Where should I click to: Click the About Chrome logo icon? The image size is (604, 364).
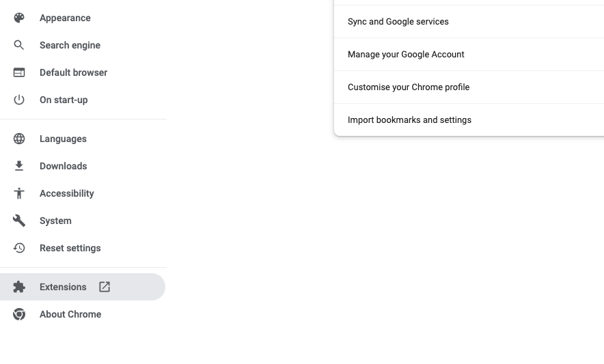(19, 314)
